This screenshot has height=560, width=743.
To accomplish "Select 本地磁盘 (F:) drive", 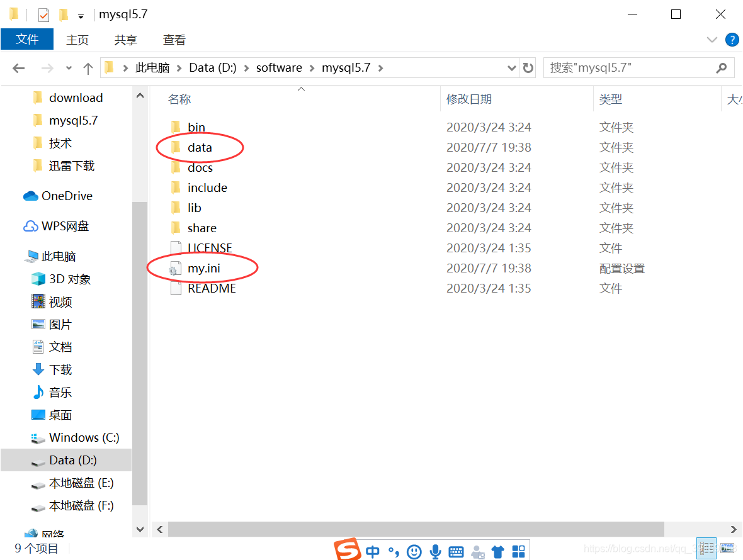I will [x=81, y=505].
